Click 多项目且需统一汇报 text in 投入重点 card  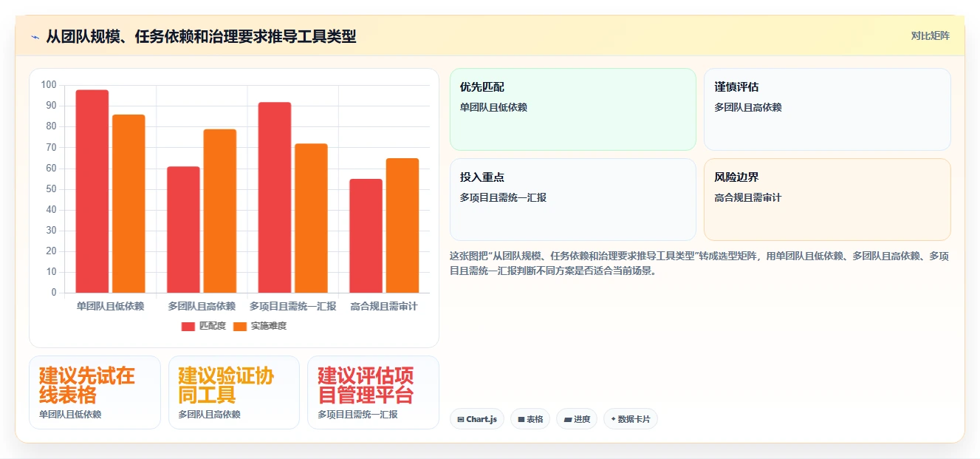[503, 198]
